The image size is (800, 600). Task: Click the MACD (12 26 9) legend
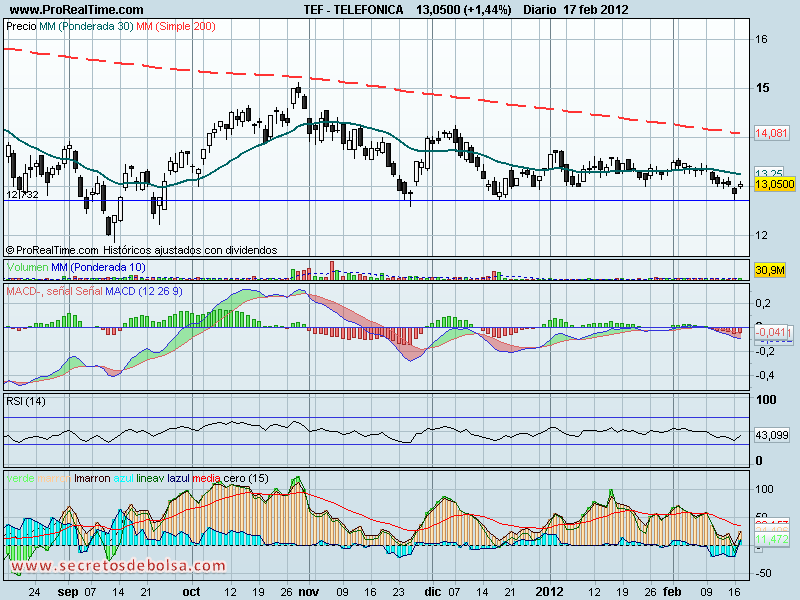coord(143,291)
